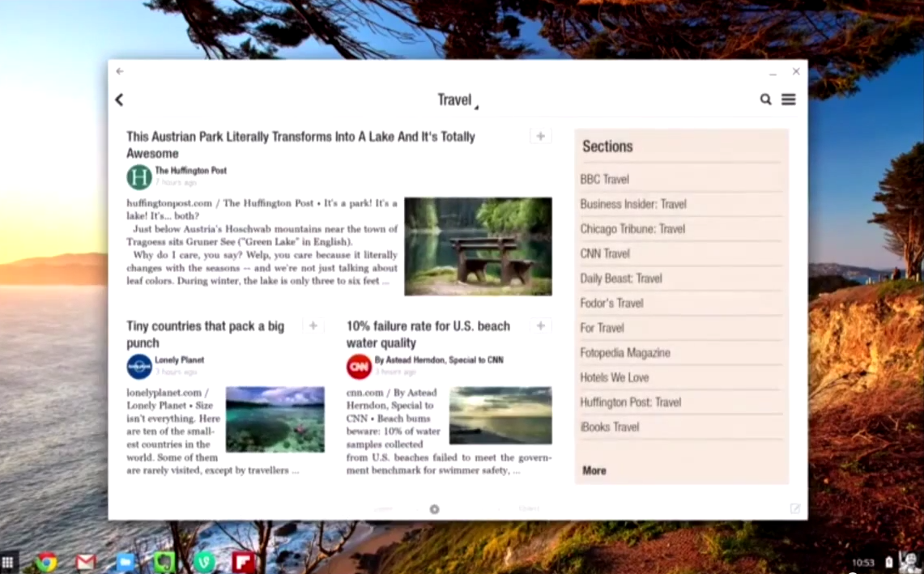Screen dimensions: 924x574
Task: Flip the Austrian Park article with plus
Action: click(540, 136)
